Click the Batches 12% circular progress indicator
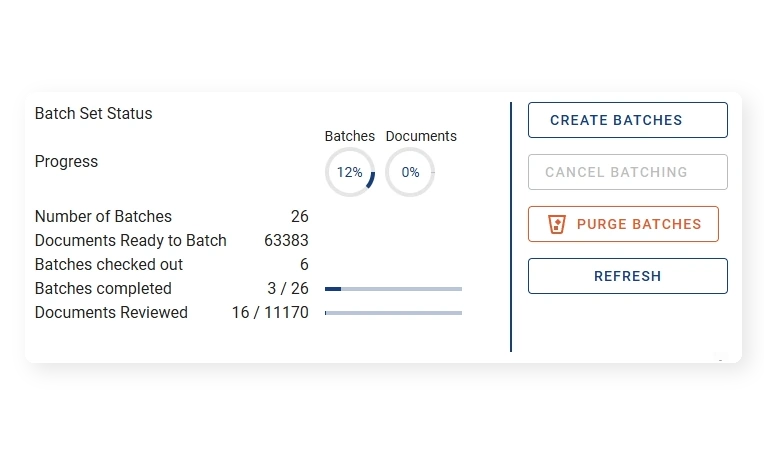 click(350, 172)
